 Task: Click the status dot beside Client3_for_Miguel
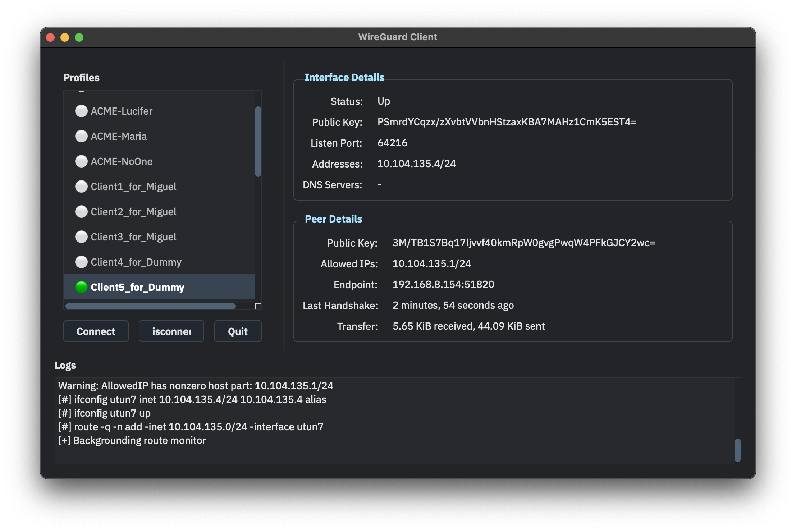point(81,237)
